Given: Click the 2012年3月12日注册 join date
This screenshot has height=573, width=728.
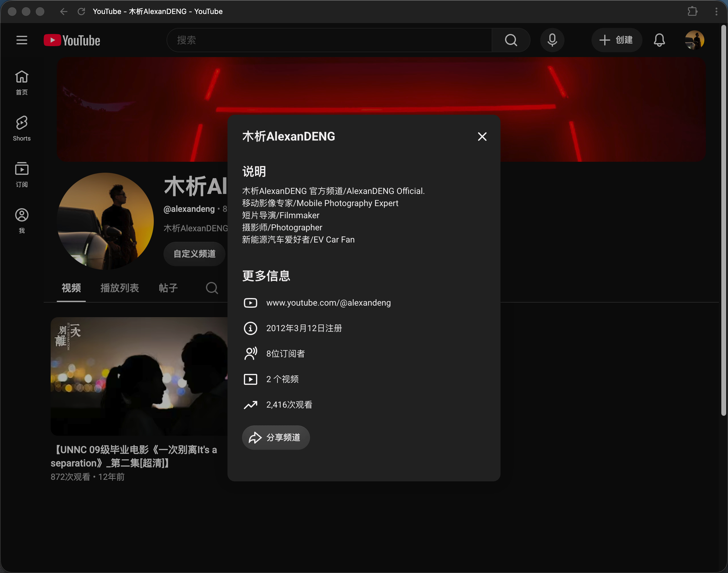Looking at the screenshot, I should 304,328.
